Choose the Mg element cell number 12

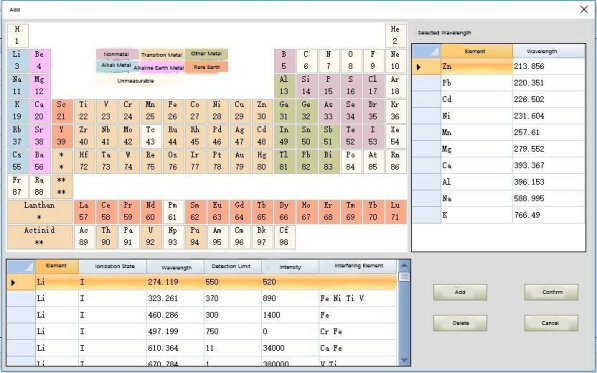pos(40,85)
